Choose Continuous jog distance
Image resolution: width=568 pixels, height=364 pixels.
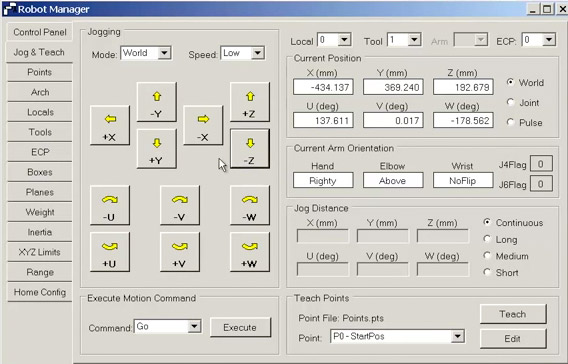click(x=487, y=222)
